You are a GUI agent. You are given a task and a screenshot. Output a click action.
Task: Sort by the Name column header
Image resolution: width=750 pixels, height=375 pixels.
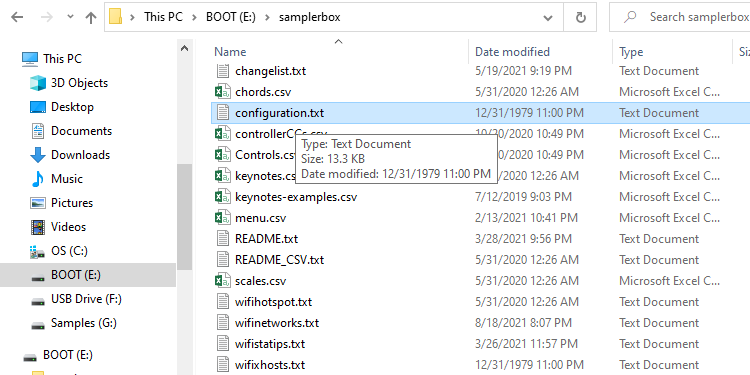tap(230, 52)
